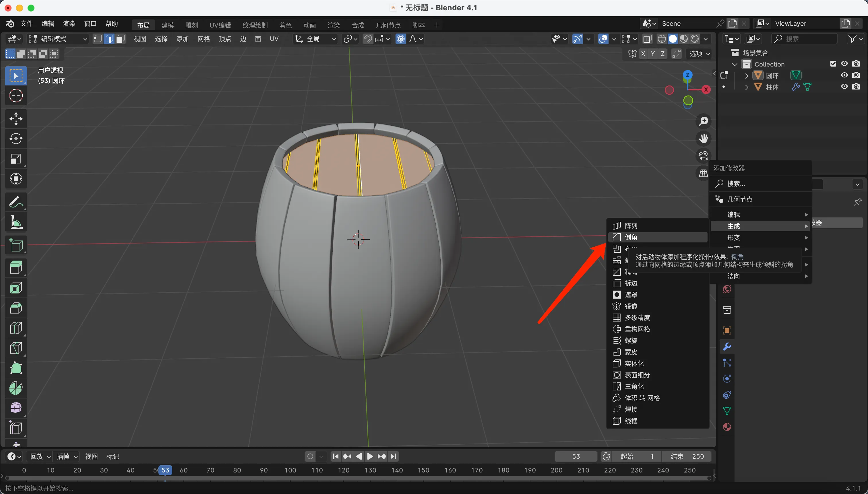This screenshot has height=494, width=868.
Task: Select the Move tool in toolbar
Action: [x=15, y=119]
